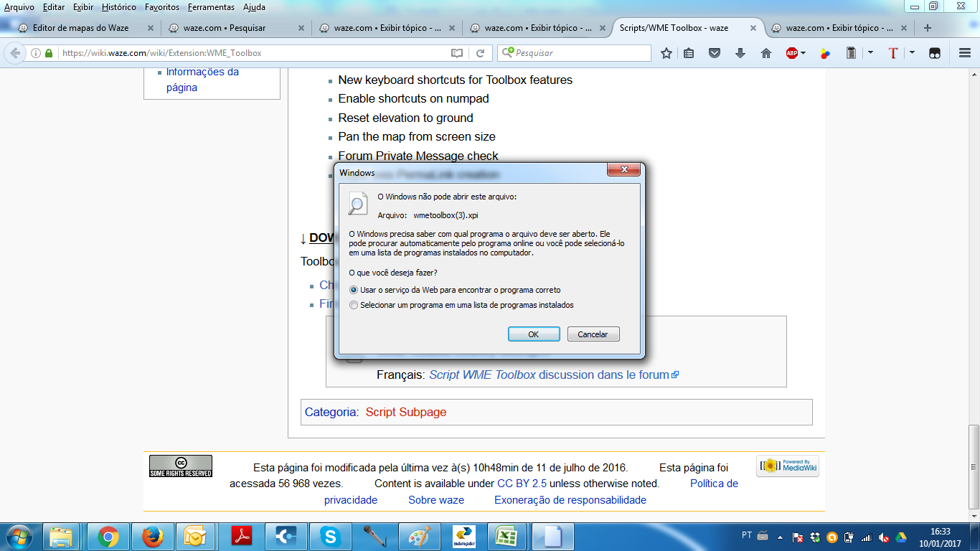Open the Sobre waze link

(436, 500)
